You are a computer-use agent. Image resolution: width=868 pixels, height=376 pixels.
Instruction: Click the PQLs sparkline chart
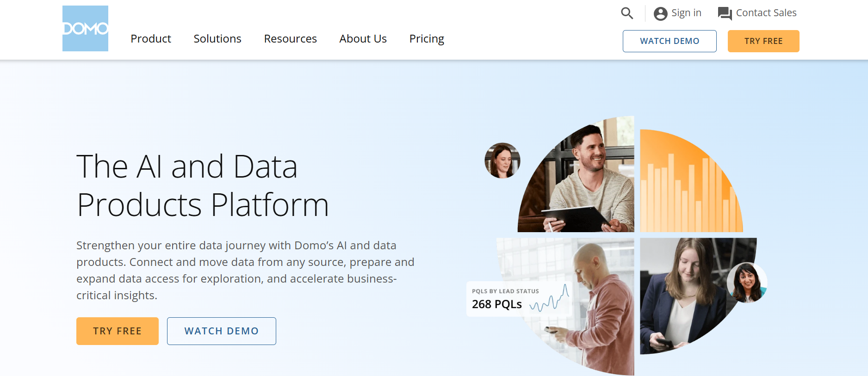coord(549,298)
